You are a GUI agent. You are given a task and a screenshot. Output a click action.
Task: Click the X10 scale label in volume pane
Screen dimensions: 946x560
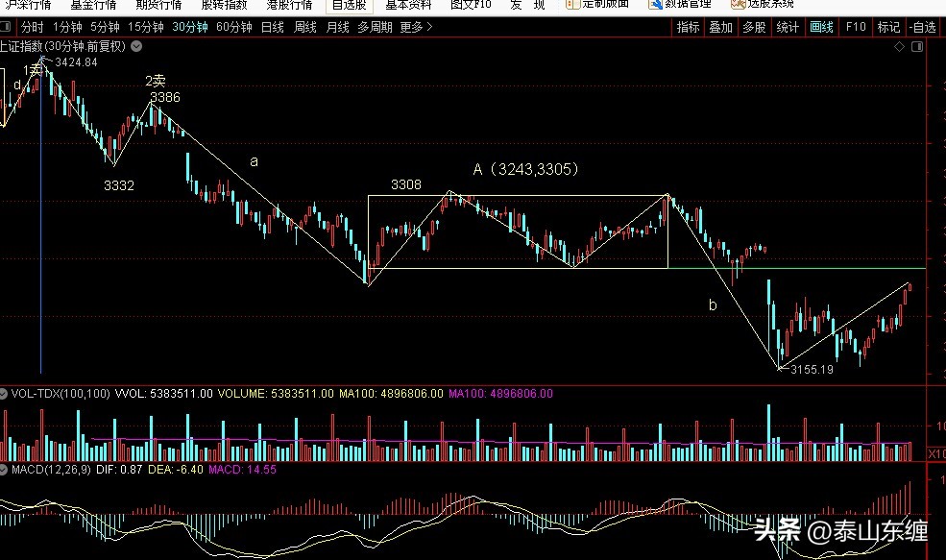(x=936, y=453)
